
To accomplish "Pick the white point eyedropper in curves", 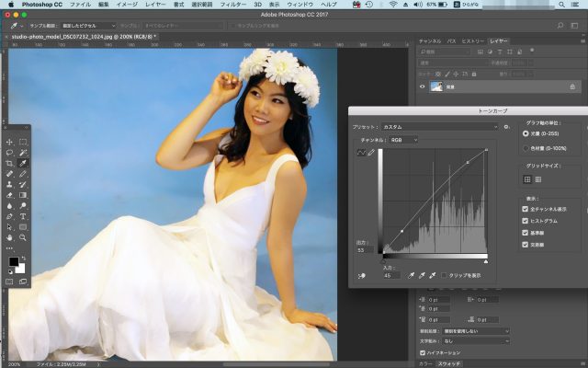I will (432, 274).
